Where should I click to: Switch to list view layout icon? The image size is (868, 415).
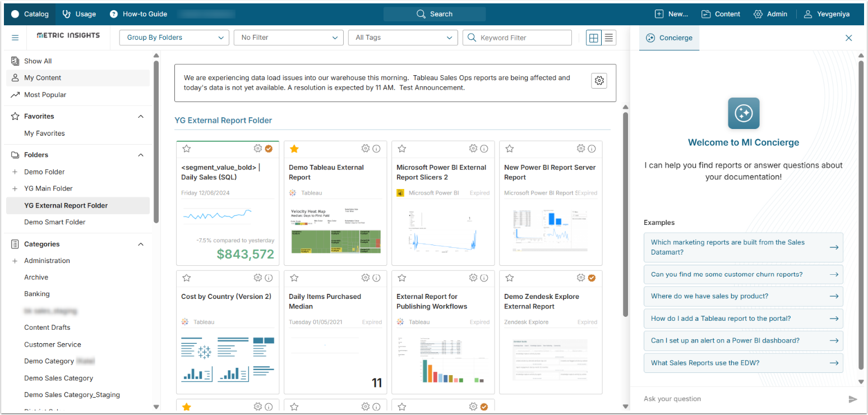click(608, 38)
